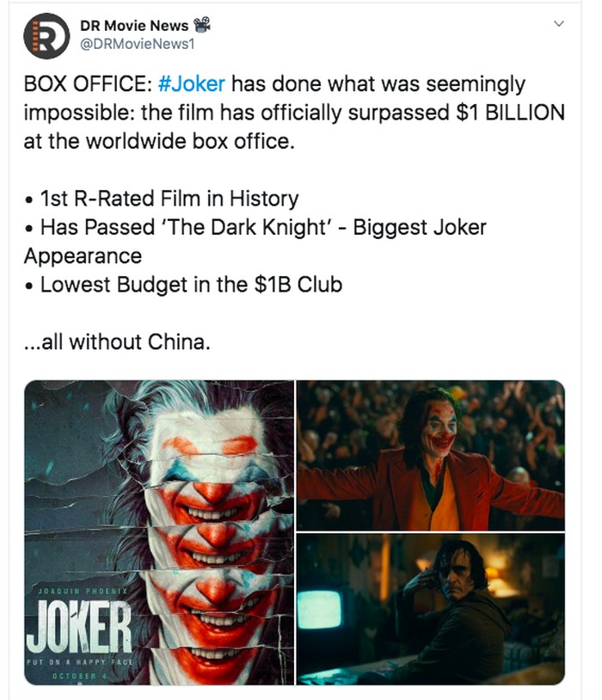
Task: Click the 'BOX OFFICE:' opening text
Action: click(x=88, y=84)
